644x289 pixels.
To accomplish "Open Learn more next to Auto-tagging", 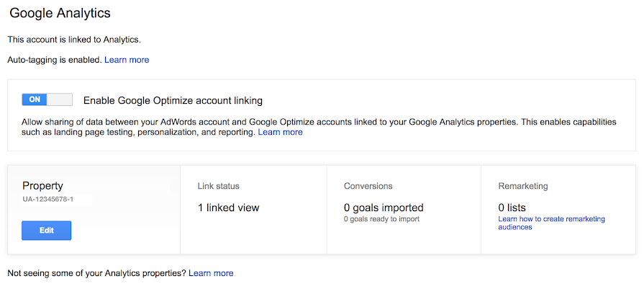I will tap(127, 60).
